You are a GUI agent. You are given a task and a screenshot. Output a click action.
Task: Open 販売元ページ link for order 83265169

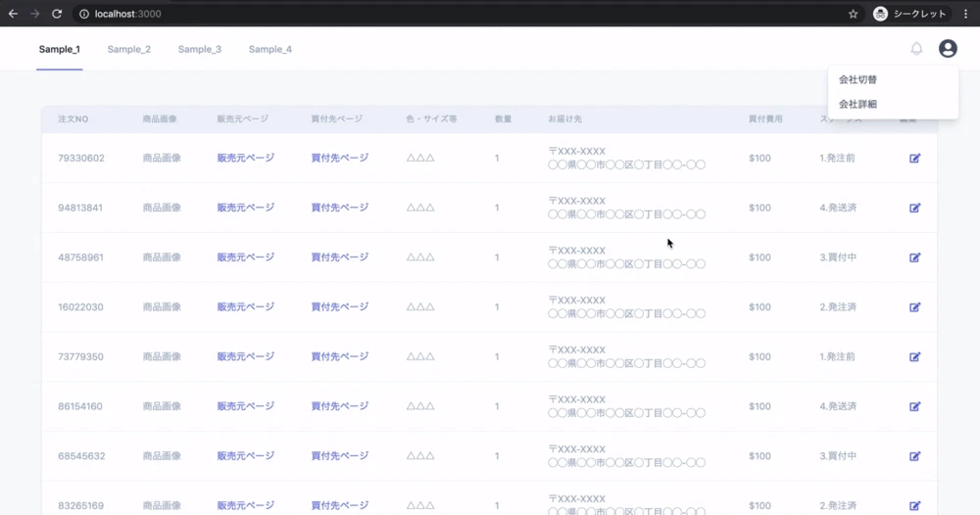pos(246,505)
